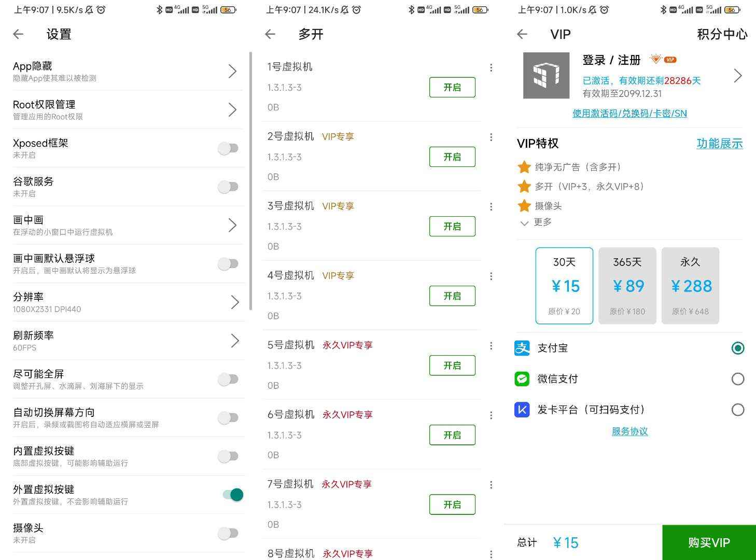Tap the 发卡平台 K icon

click(x=522, y=410)
